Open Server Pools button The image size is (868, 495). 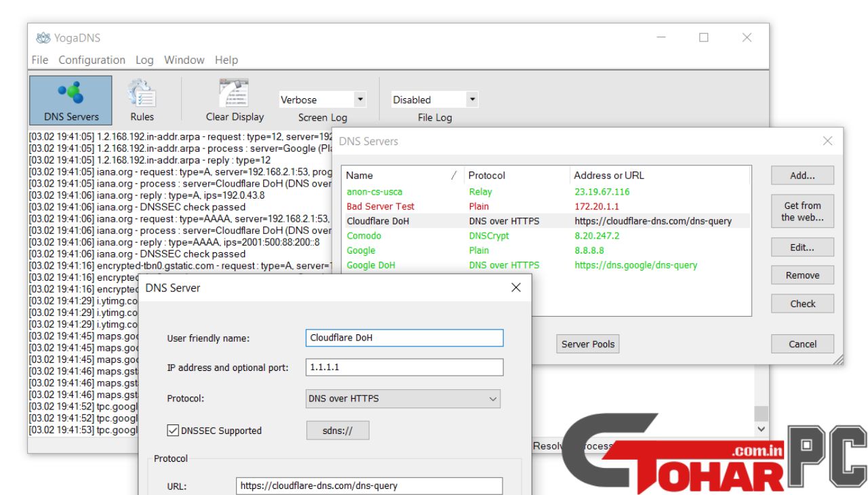point(588,344)
